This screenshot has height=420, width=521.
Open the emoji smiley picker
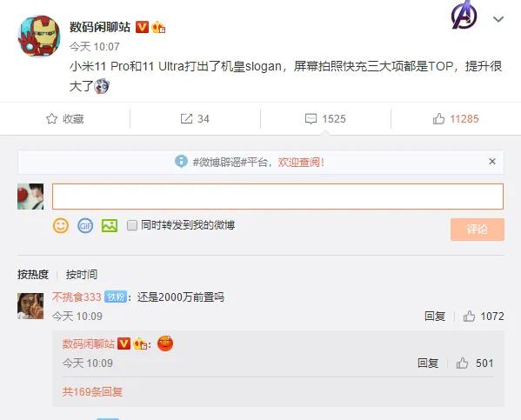(61, 225)
